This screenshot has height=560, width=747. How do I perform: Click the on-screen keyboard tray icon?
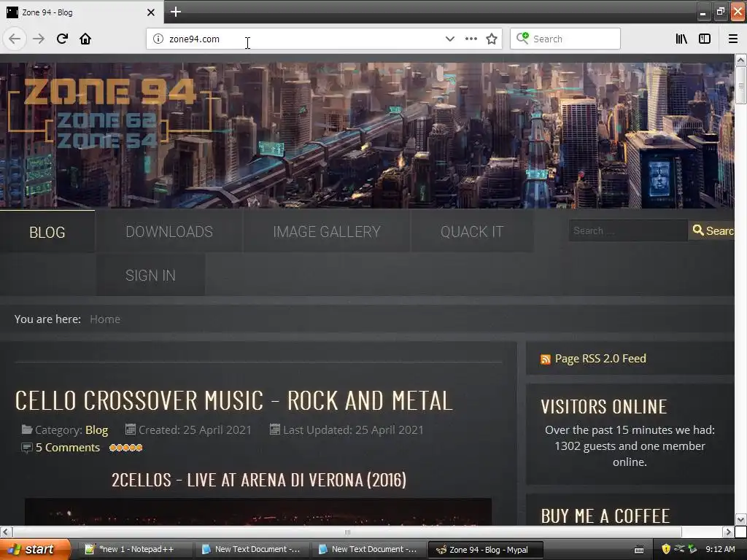(x=639, y=550)
